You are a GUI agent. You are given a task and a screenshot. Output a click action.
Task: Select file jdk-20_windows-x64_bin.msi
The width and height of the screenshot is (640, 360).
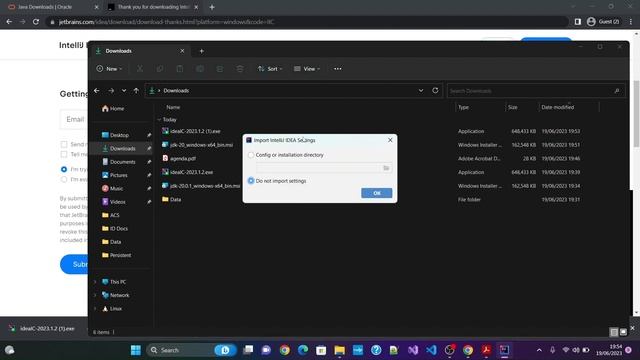pyautogui.click(x=198, y=145)
